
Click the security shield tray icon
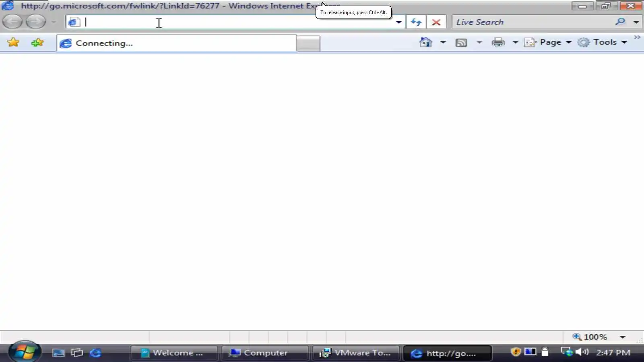(x=516, y=352)
